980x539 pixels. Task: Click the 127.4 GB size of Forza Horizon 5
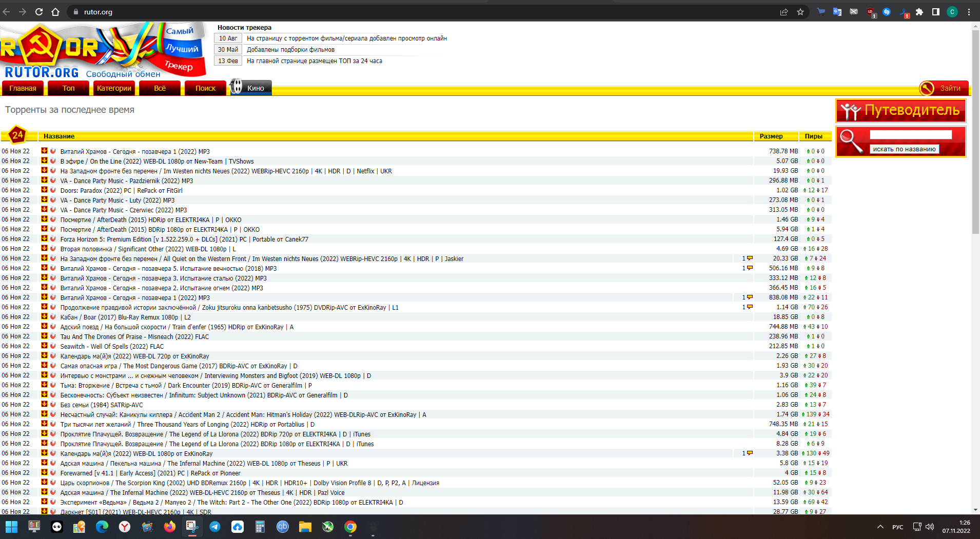[x=786, y=239]
